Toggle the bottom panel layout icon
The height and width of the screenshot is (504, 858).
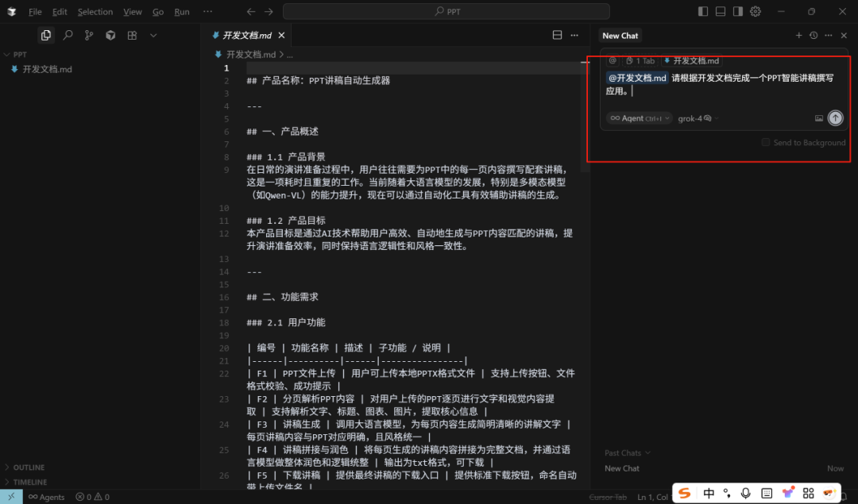tap(721, 11)
